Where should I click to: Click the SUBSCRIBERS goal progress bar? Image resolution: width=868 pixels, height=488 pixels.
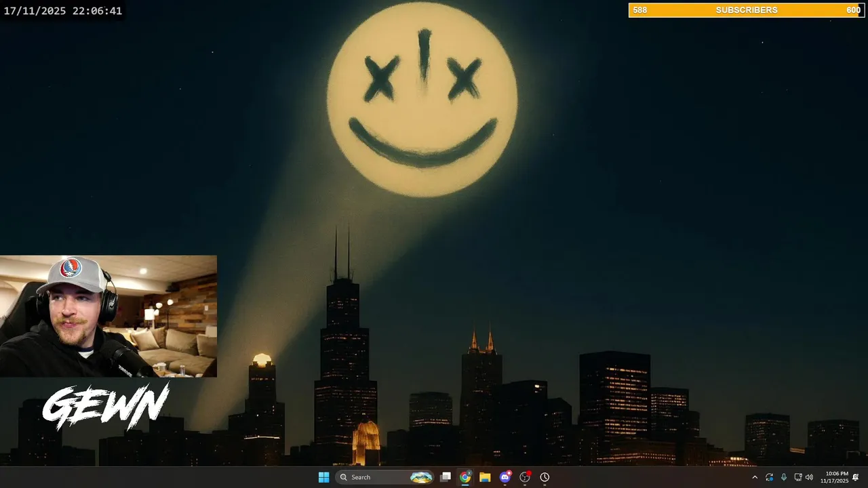[747, 10]
